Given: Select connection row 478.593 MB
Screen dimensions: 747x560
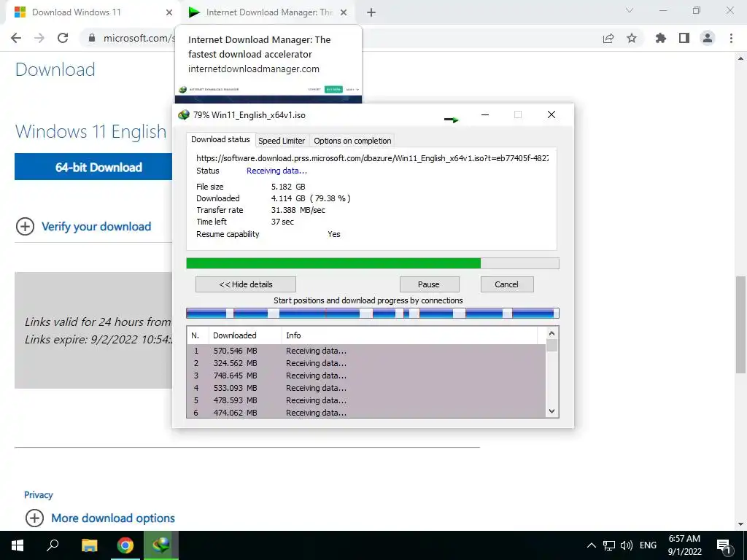Looking at the screenshot, I should [x=366, y=400].
